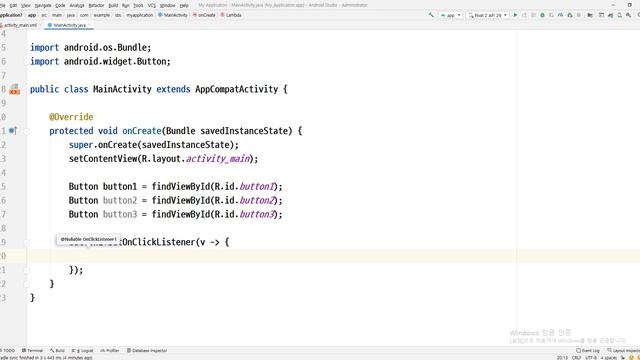This screenshot has height=360, width=640.
Task: Open the Refactor menu
Action: [96, 5]
